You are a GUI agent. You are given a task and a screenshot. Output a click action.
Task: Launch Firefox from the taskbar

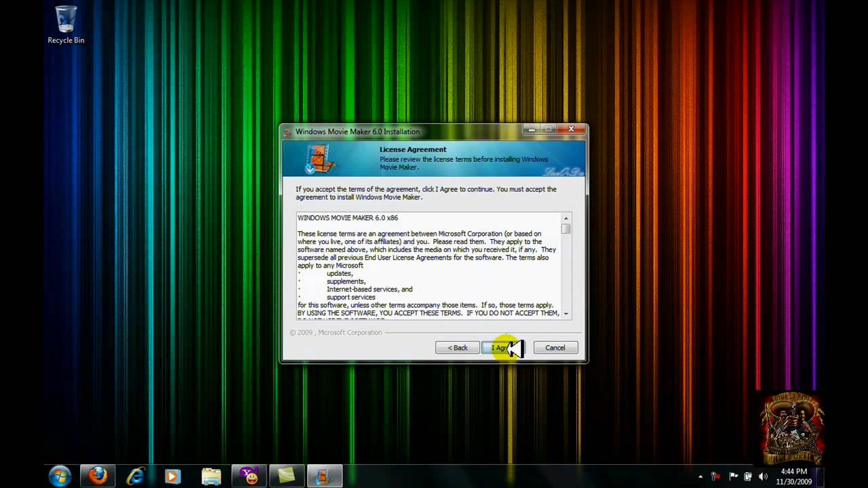(x=98, y=476)
